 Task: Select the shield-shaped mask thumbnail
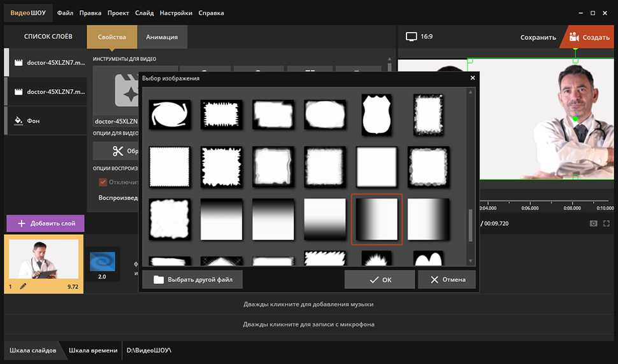coord(376,115)
